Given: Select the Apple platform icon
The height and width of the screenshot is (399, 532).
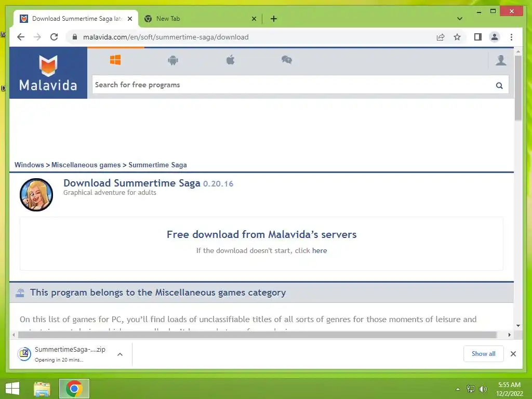Looking at the screenshot, I should tap(230, 60).
